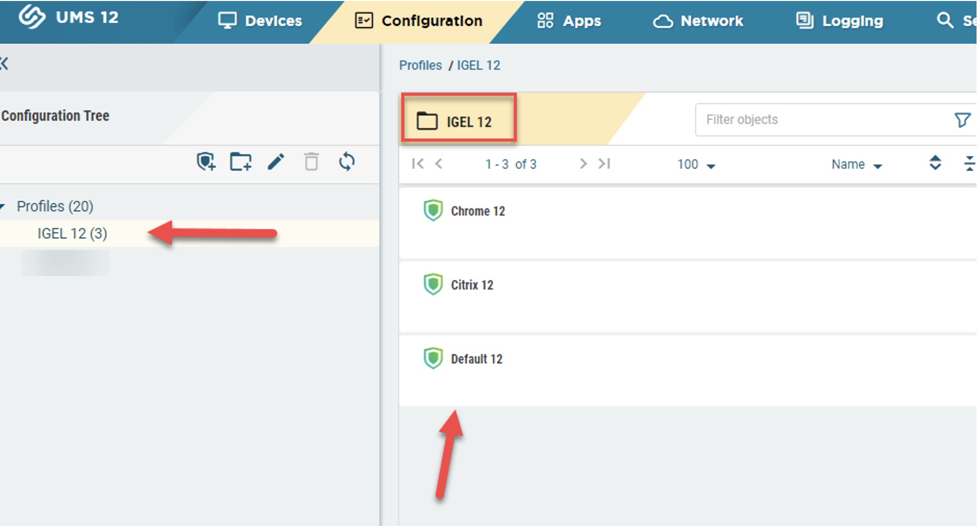Viewport: 980px width, 526px height.
Task: Switch to the Devices tab
Action: point(260,21)
